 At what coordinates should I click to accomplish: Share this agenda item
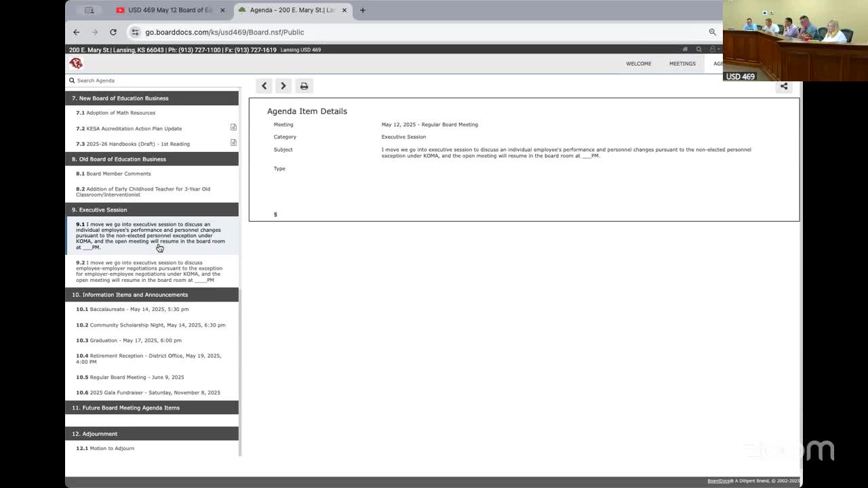[784, 86]
